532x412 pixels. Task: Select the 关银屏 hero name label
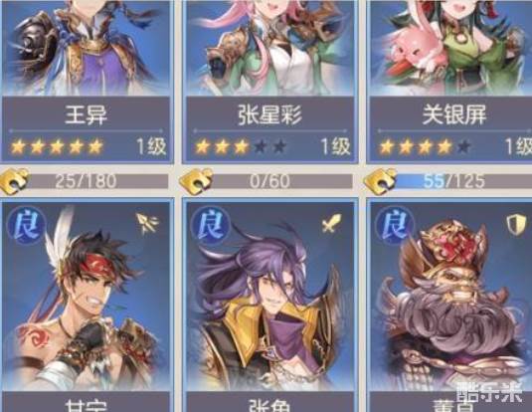pyautogui.click(x=454, y=114)
